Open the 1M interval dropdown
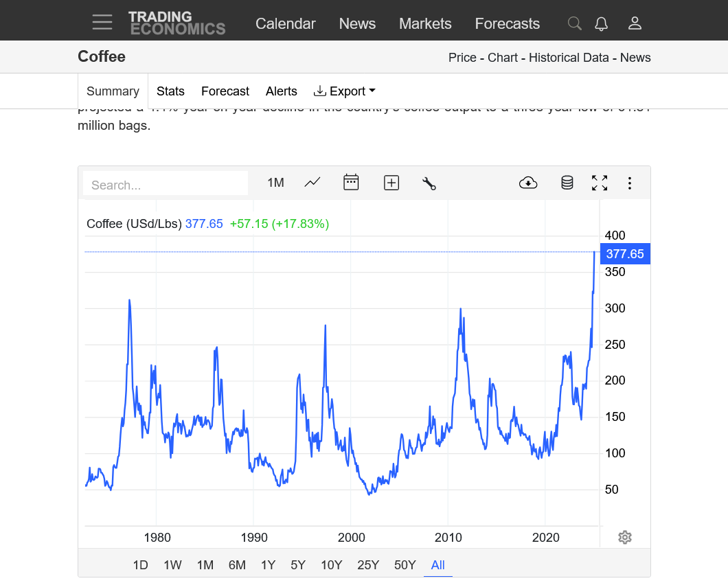Image resolution: width=728 pixels, height=583 pixels. (x=275, y=183)
